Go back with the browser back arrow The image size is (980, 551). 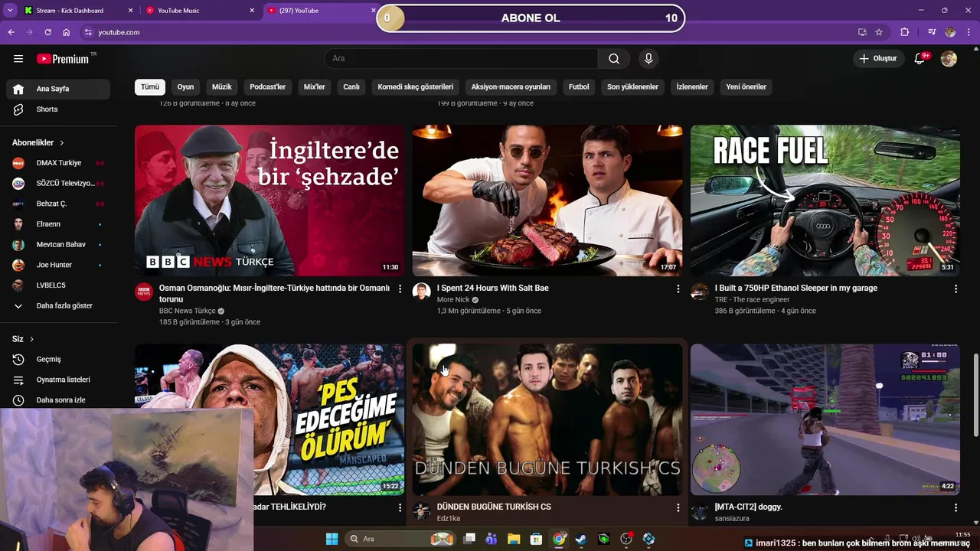[x=11, y=32]
